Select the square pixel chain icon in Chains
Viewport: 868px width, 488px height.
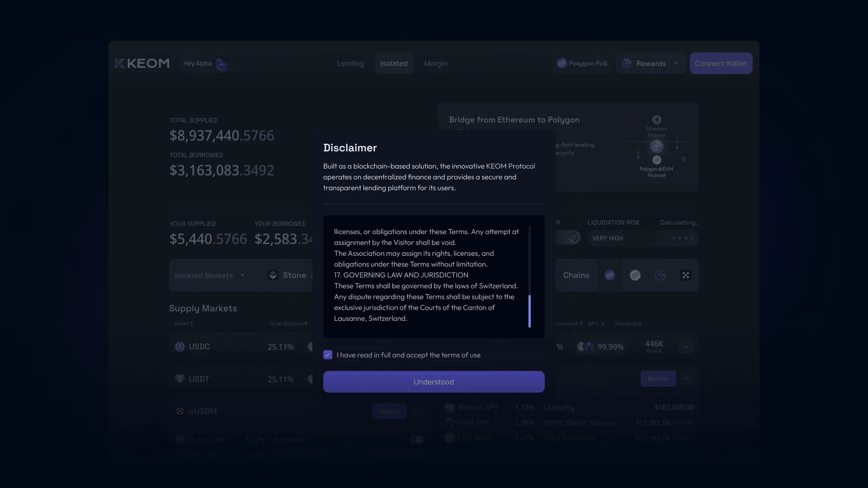tap(686, 275)
